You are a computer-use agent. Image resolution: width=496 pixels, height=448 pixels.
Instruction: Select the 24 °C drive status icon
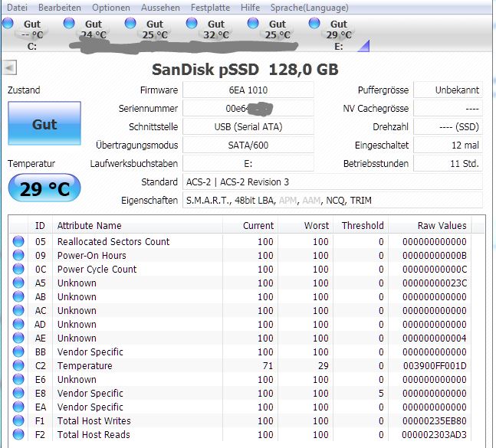pyautogui.click(x=69, y=23)
